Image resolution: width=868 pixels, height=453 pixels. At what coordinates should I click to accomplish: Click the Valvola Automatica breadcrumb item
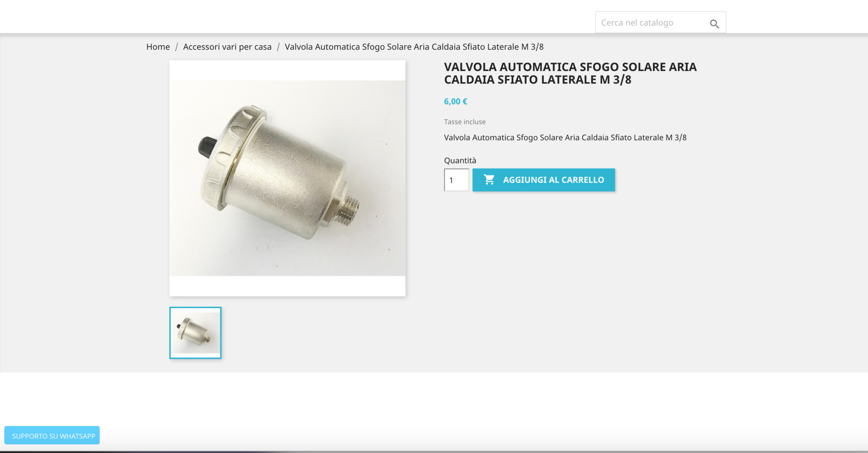(x=414, y=47)
